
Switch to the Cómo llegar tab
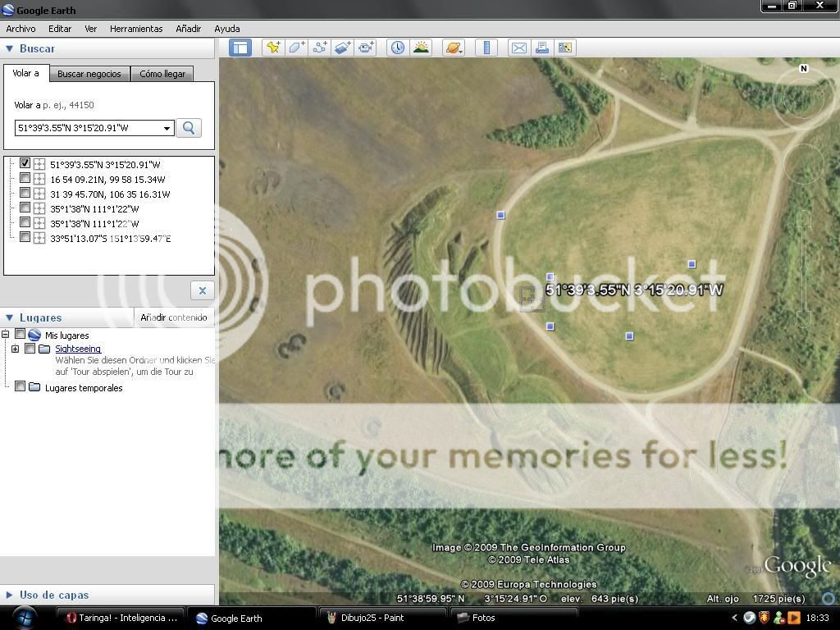[x=162, y=74]
